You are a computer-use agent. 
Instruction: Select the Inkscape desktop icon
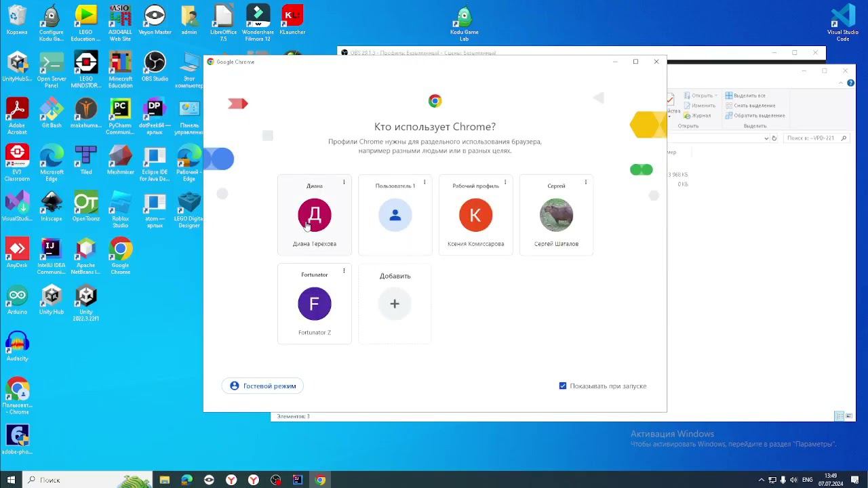click(52, 208)
